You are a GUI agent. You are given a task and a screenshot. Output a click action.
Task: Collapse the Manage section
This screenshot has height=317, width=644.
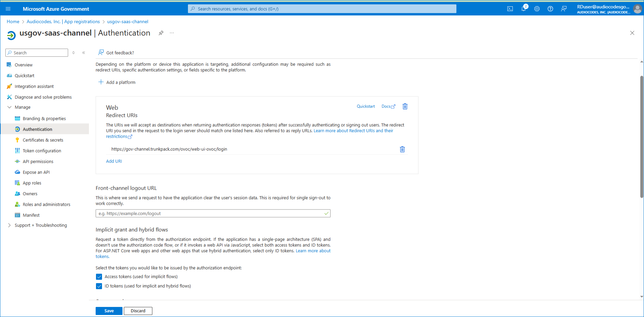coord(9,107)
